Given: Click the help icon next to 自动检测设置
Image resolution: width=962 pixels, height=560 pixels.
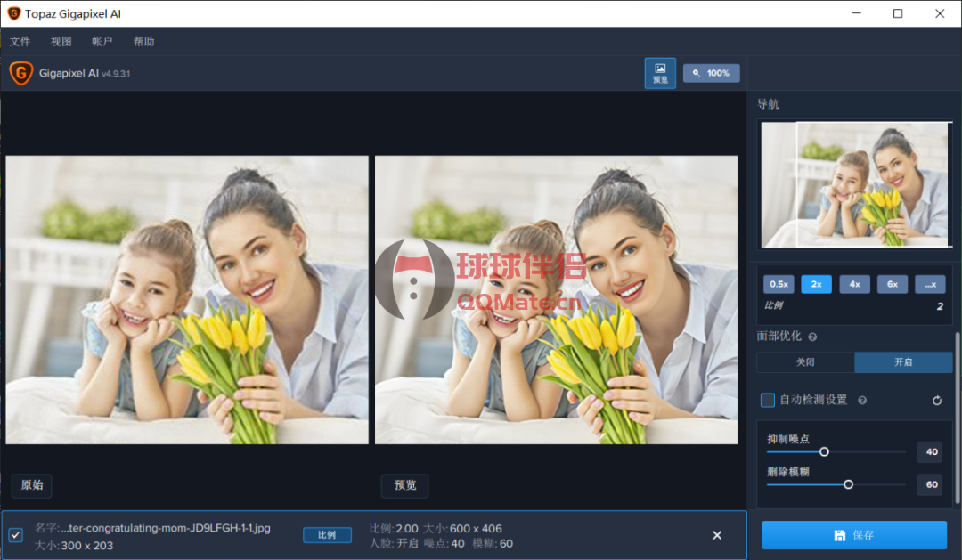Looking at the screenshot, I should [860, 400].
